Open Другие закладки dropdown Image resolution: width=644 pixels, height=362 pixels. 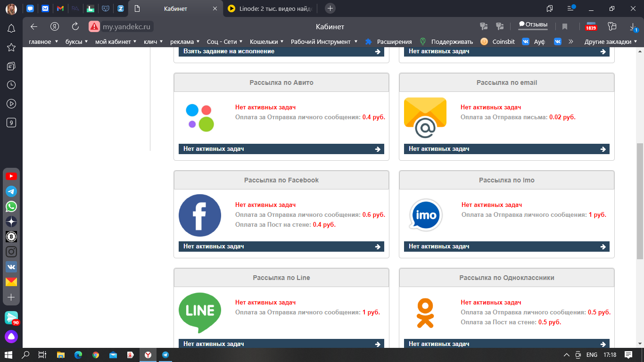coord(611,41)
